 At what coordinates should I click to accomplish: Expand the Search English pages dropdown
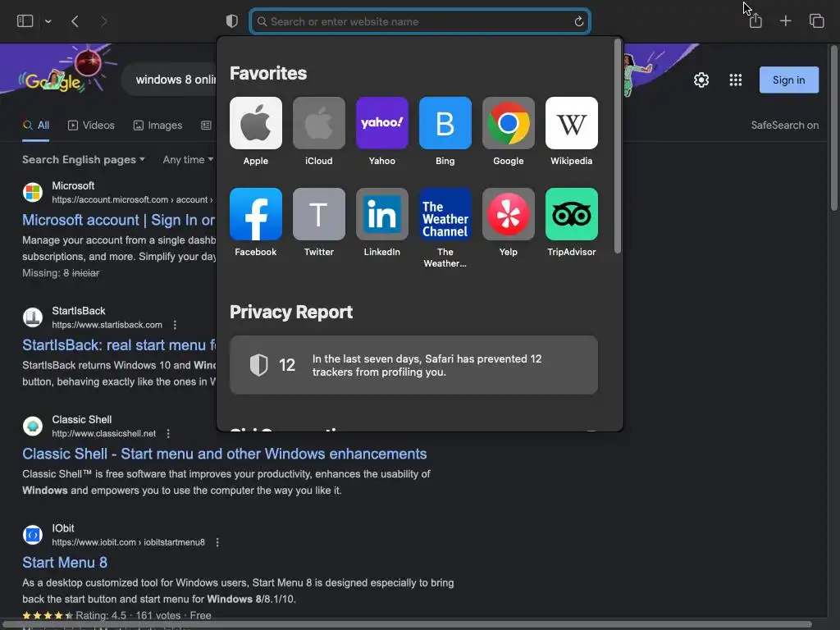point(84,160)
